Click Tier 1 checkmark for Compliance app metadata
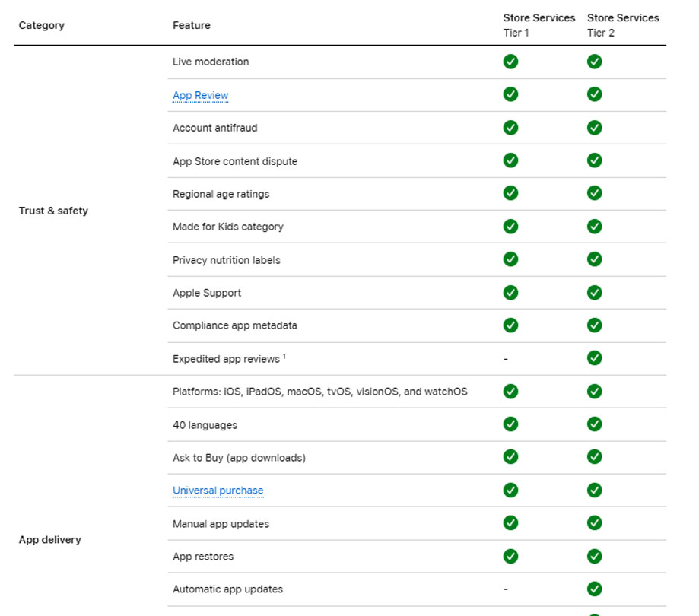Viewport: 699px width, 616px height. [x=510, y=325]
